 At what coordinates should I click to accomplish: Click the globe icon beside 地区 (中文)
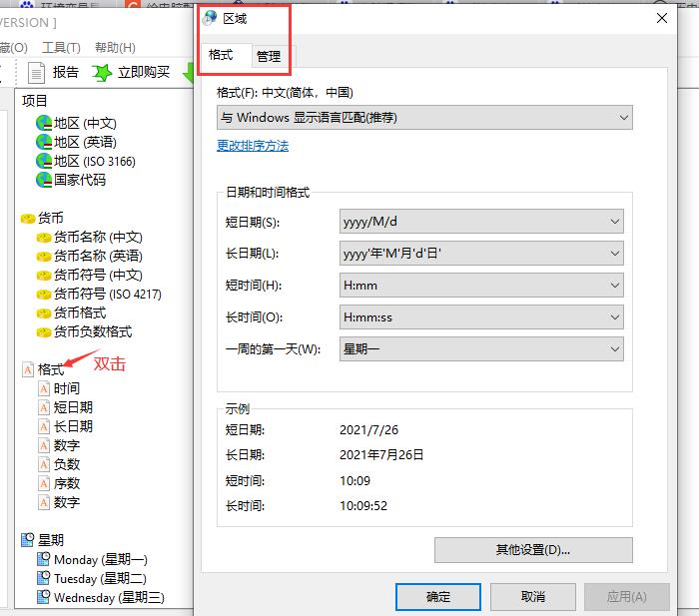tap(44, 123)
